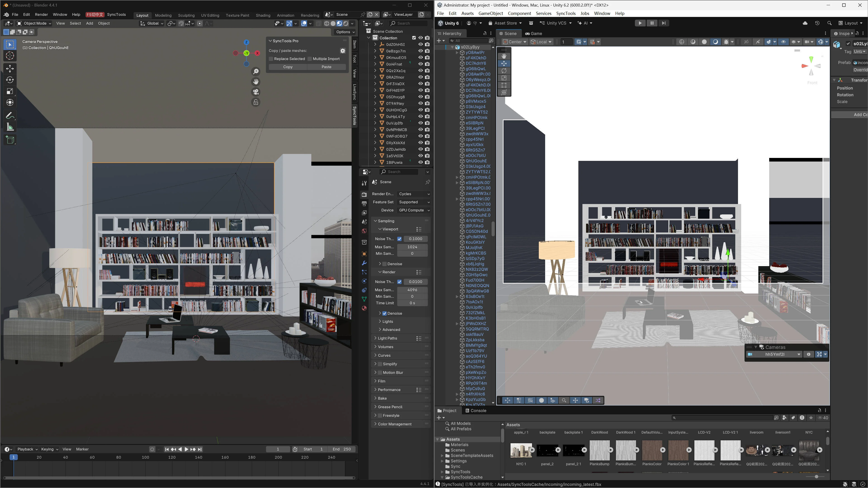Open the Device GPU Compute dropdown
This screenshot has height=488, width=868.
coord(414,210)
